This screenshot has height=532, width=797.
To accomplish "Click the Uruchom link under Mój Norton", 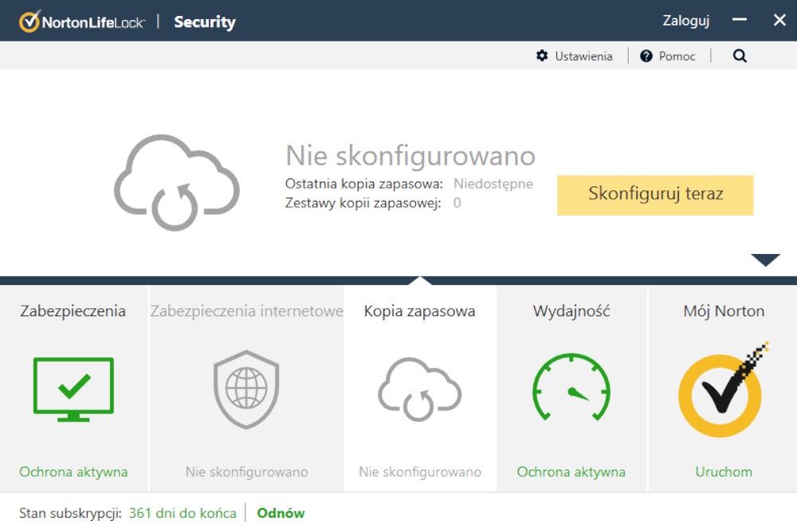I will 724,471.
